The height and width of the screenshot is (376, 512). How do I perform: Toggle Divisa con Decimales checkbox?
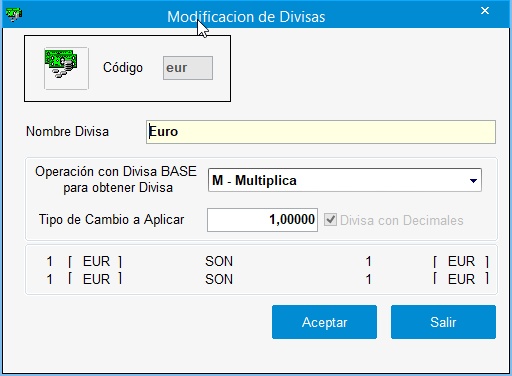330,220
